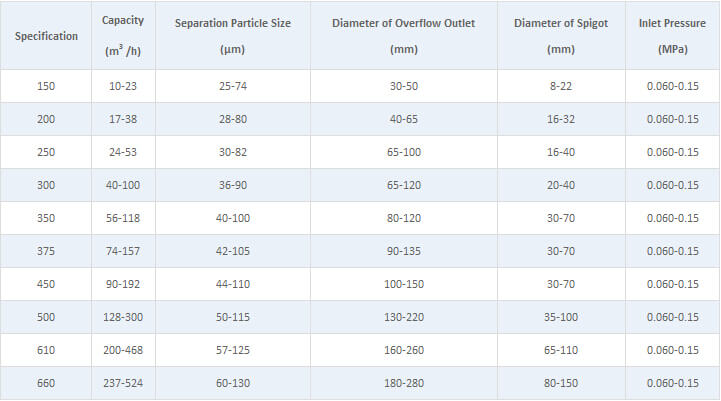721x401 pixels.
Task: Click capacity value 17-38
Action: click(123, 119)
